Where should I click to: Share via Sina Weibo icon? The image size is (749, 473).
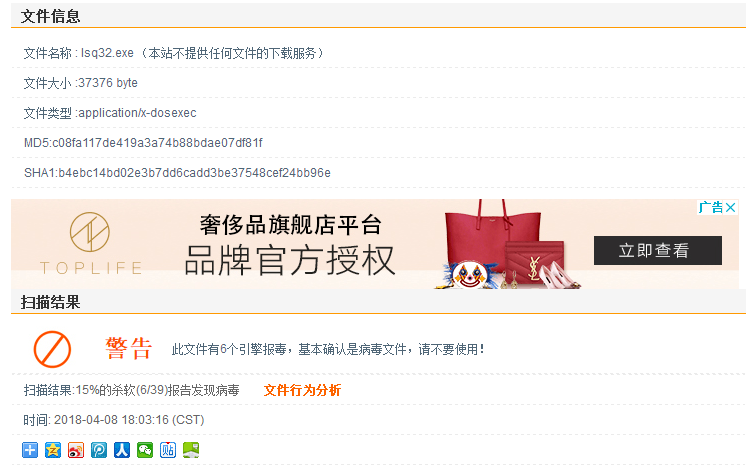click(x=76, y=450)
